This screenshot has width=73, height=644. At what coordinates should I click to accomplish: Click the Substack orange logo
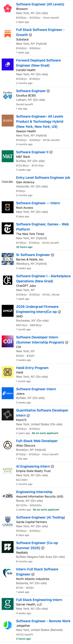point(8,34)
